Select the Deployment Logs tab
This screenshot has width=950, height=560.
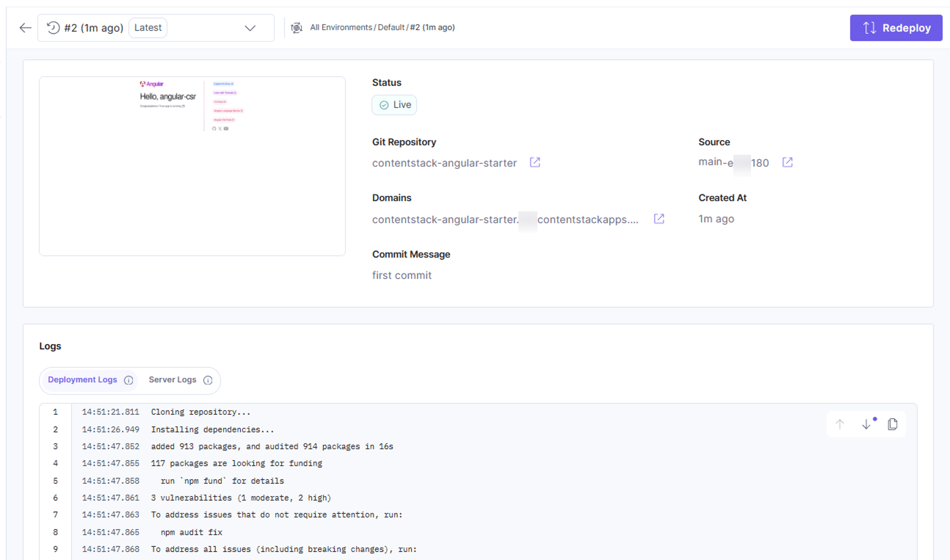(x=82, y=380)
